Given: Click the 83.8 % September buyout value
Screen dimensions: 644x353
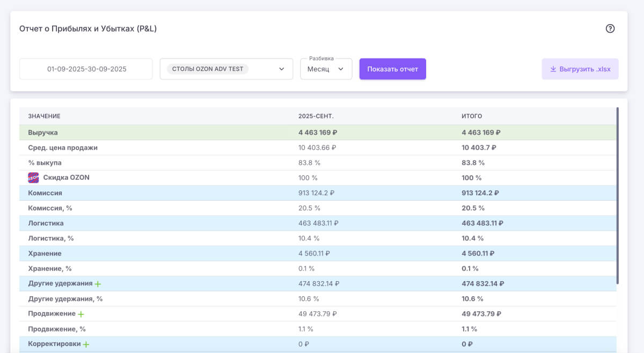Looking at the screenshot, I should (309, 163).
